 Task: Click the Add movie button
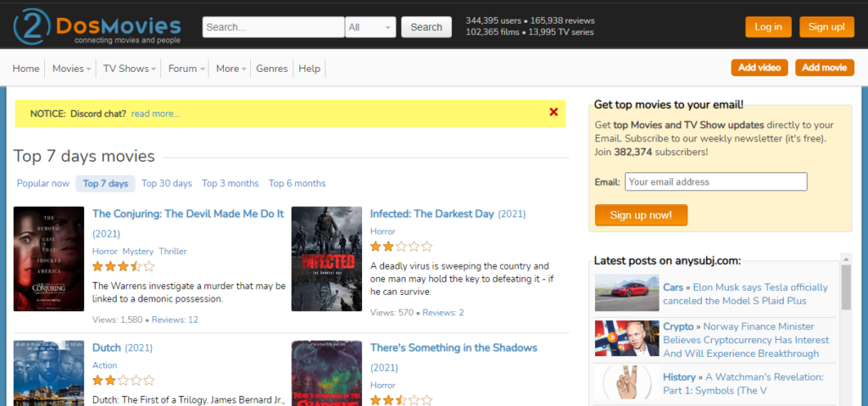point(824,68)
